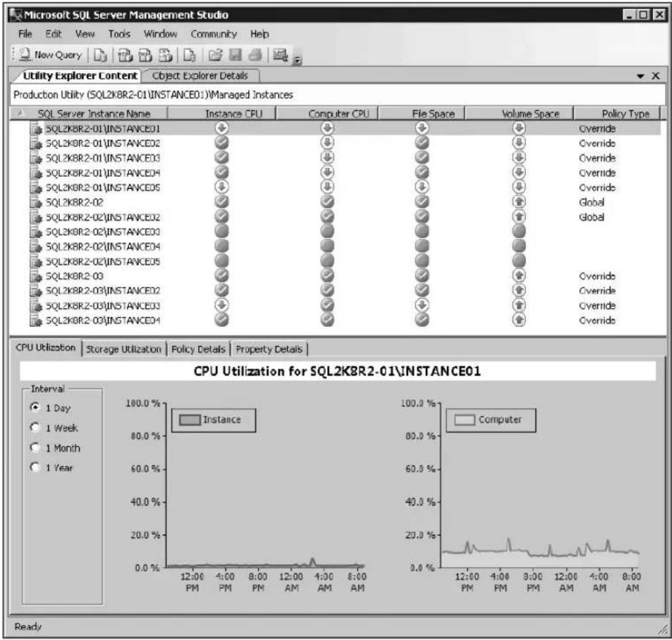Select the 1 Month interval radio button
This screenshot has height=640, width=672.
click(x=35, y=447)
